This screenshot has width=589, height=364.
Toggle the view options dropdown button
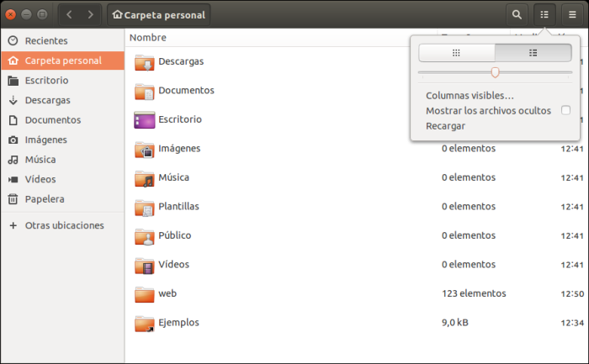(x=544, y=14)
